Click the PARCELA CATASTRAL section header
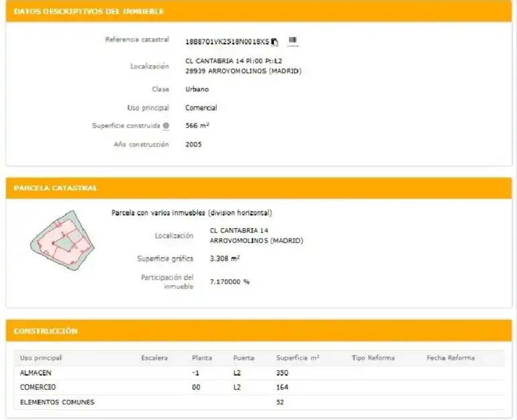The width and height of the screenshot is (517, 420). [55, 188]
